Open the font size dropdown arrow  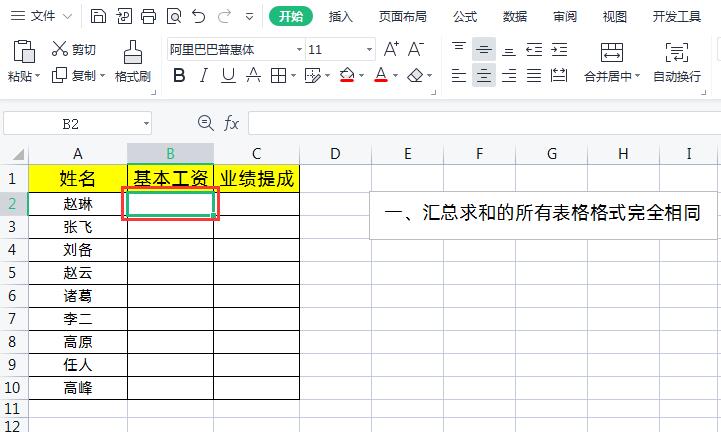[x=369, y=49]
